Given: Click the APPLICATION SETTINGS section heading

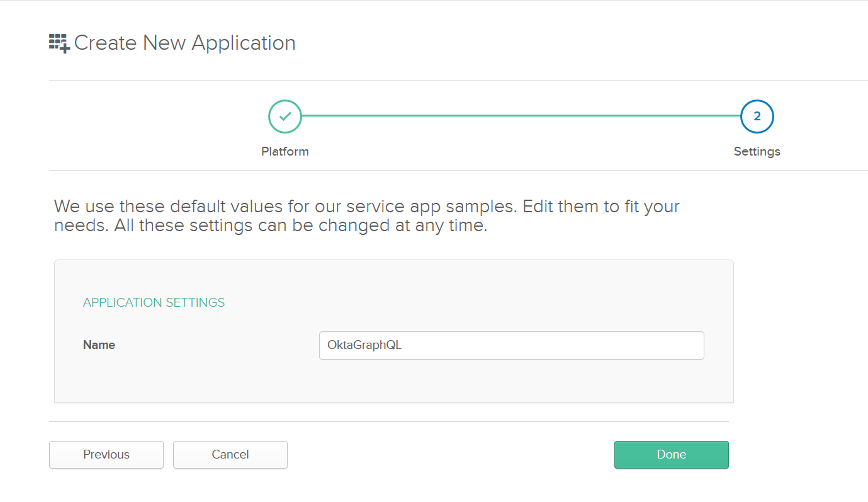Looking at the screenshot, I should (154, 303).
